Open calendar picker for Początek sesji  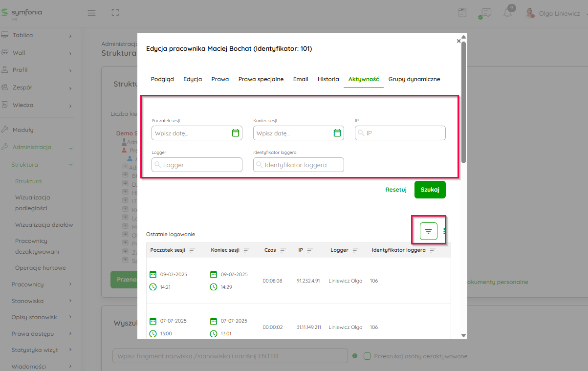(x=235, y=133)
